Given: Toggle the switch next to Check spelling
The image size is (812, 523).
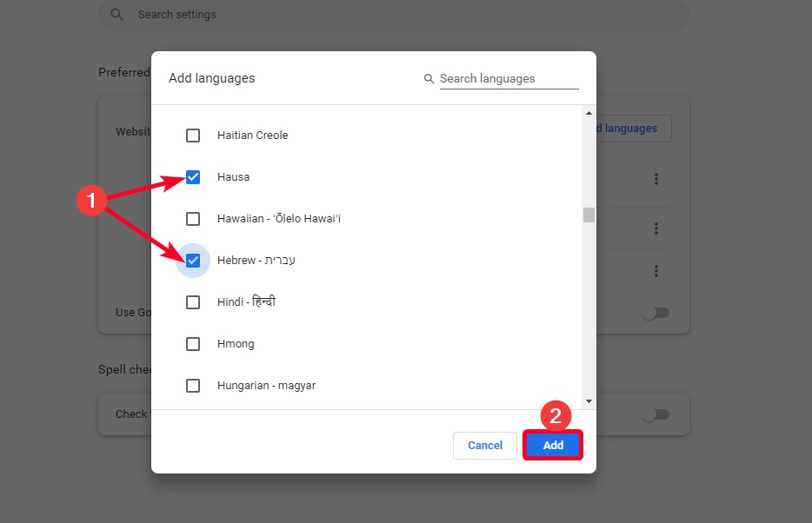Looking at the screenshot, I should click(657, 414).
